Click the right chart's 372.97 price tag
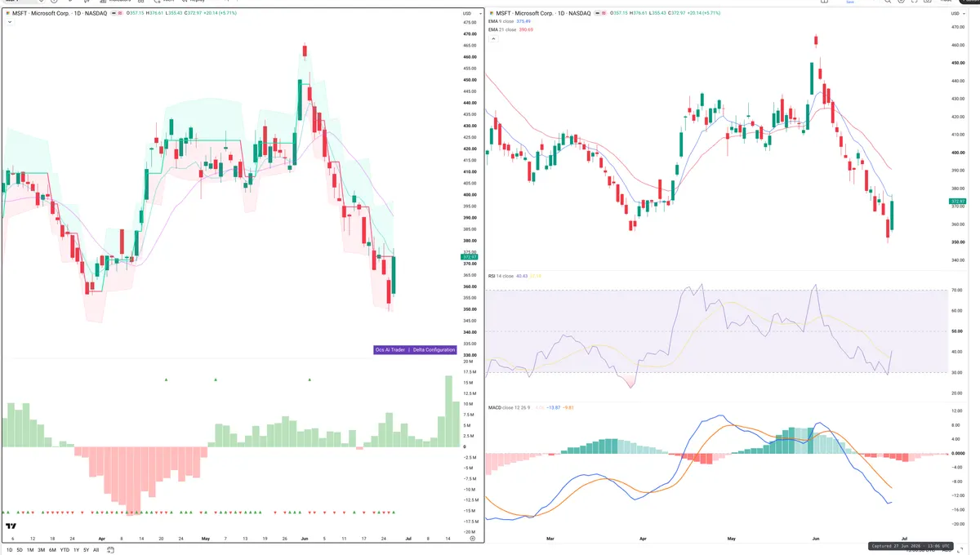Viewport: 980px width, 555px height. (958, 201)
